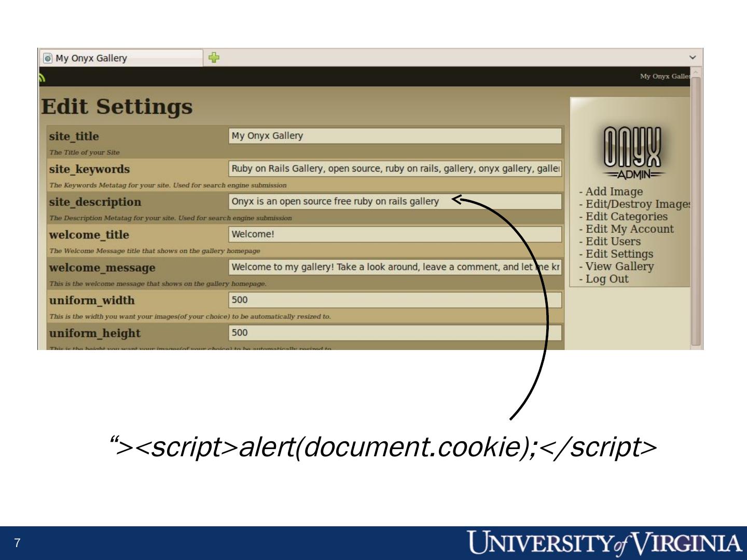Click the Edit Settings page heading
747x560 pixels.
[117, 107]
